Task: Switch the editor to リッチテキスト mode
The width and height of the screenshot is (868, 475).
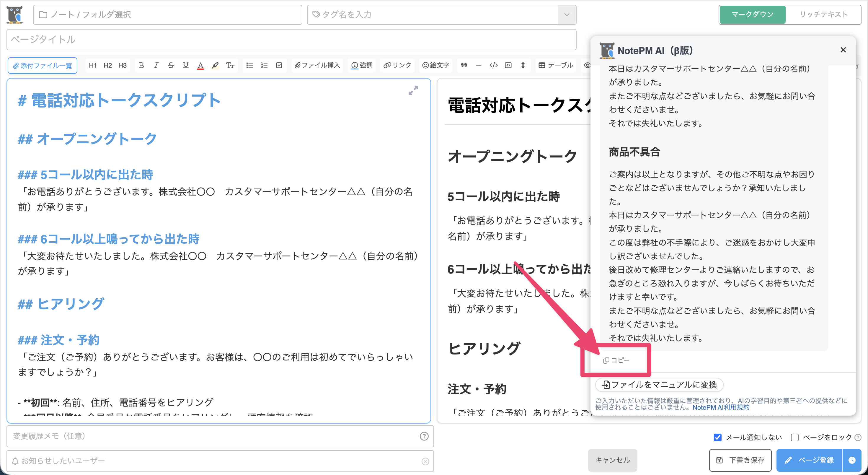Action: [823, 14]
